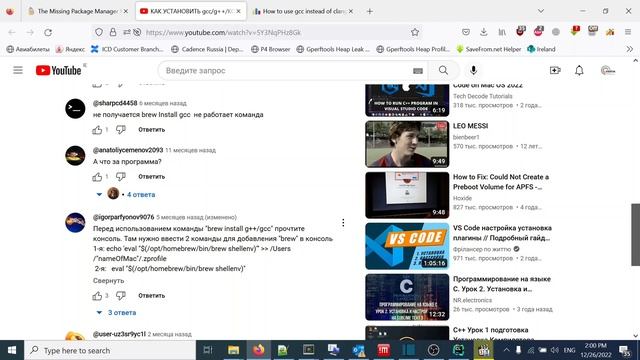Screen dimensions: 640x360
Task: Dislike the @sharpcd4458 comment
Action: pyautogui.click(x=121, y=130)
